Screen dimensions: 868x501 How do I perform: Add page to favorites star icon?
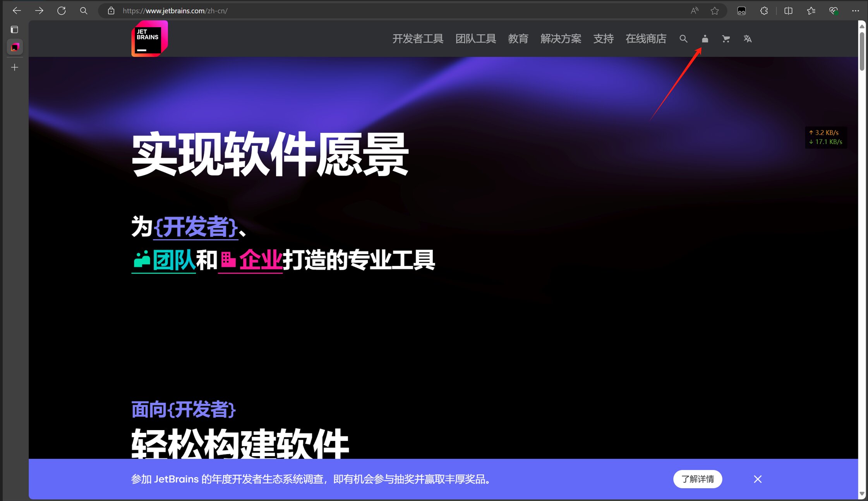tap(715, 11)
